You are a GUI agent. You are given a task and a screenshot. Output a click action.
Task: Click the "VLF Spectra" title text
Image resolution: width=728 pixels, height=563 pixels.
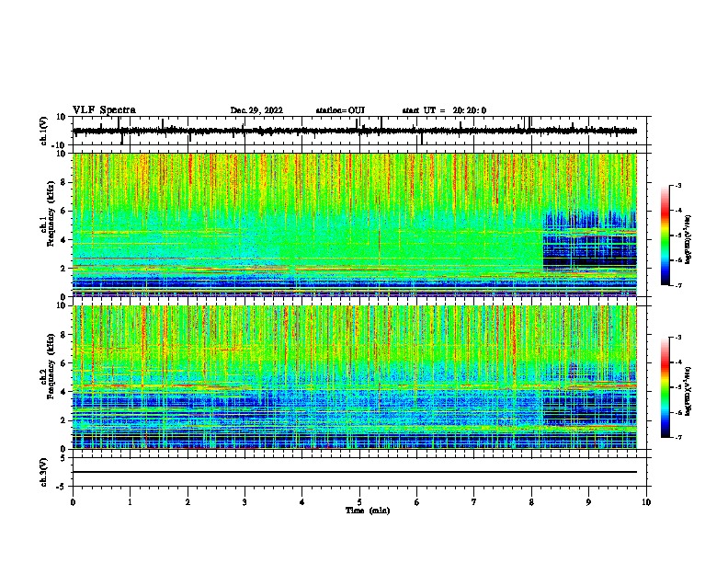(104, 109)
